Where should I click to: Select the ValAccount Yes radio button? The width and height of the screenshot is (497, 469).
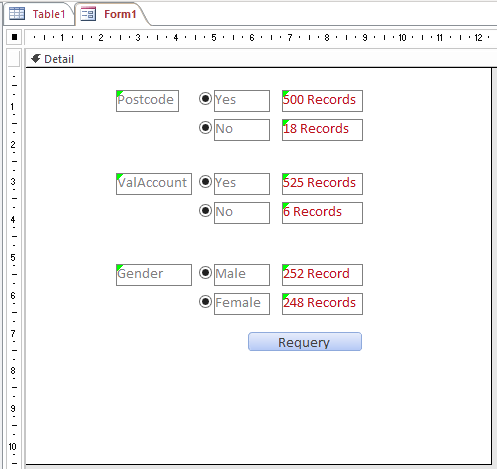205,182
